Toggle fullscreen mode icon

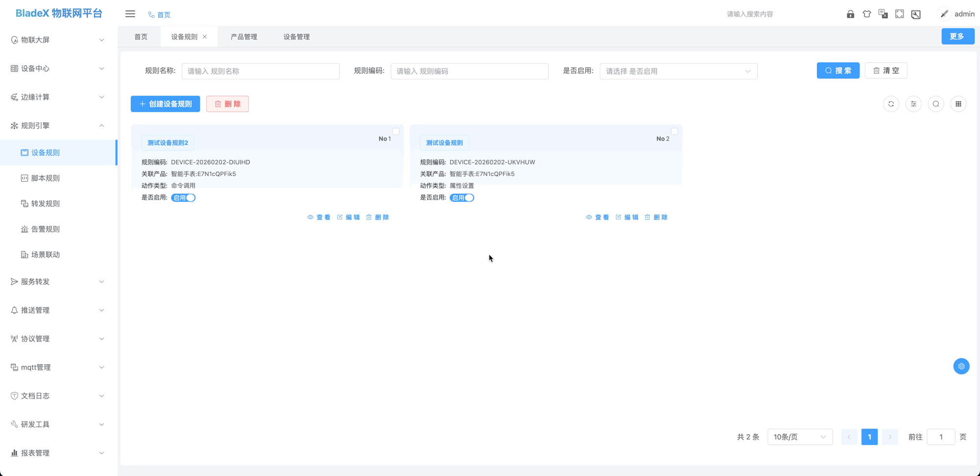tap(900, 14)
